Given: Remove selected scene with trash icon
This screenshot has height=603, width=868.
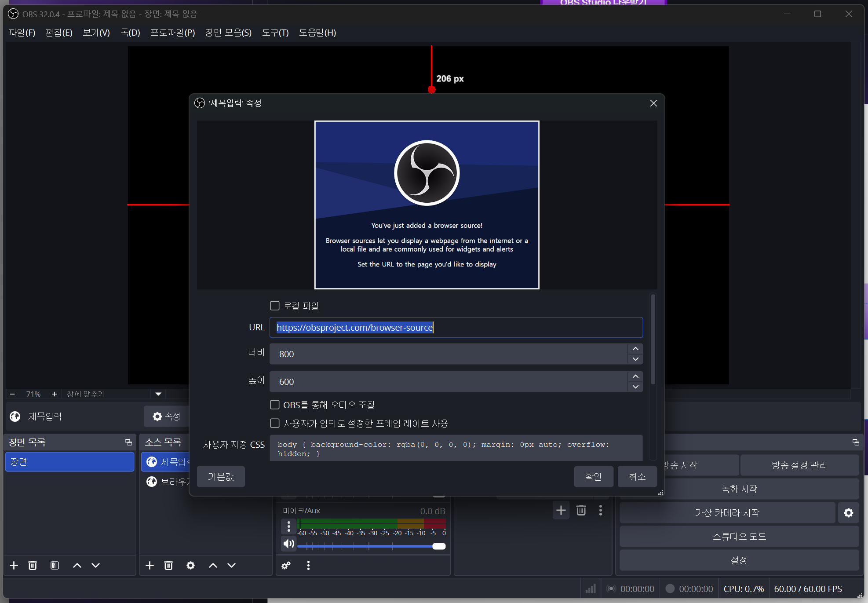Looking at the screenshot, I should (x=33, y=565).
